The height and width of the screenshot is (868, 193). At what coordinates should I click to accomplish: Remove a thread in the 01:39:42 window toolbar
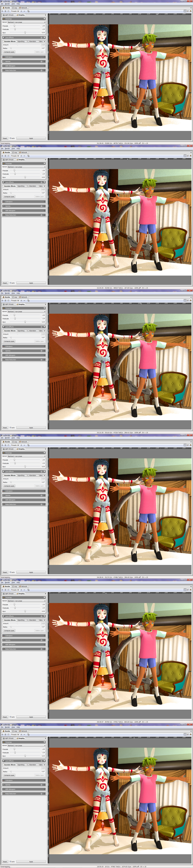click(x=24, y=11)
